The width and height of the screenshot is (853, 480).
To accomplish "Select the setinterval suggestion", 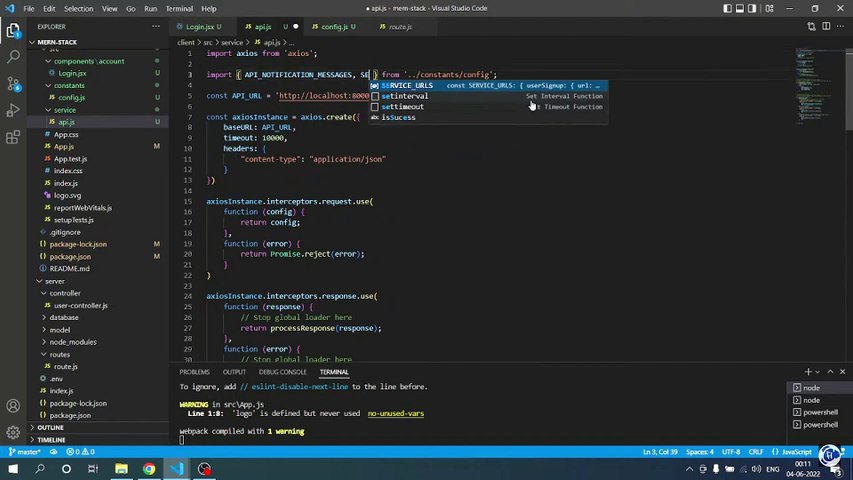I will (x=488, y=96).
